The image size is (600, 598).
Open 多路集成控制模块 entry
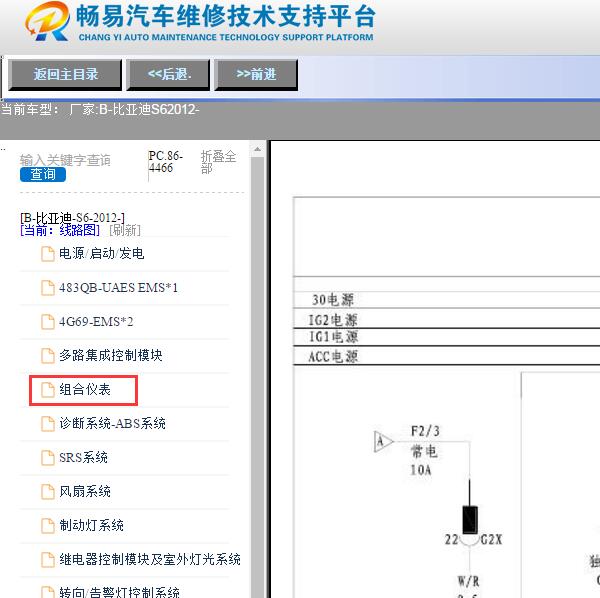click(x=111, y=356)
